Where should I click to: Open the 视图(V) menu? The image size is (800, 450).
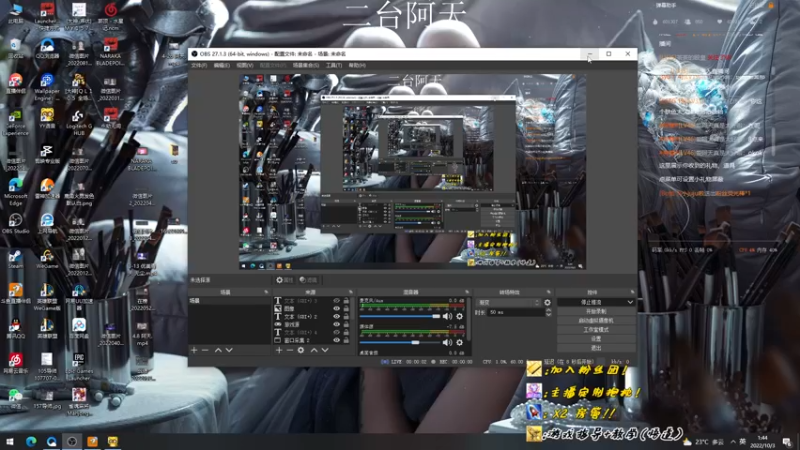245,65
